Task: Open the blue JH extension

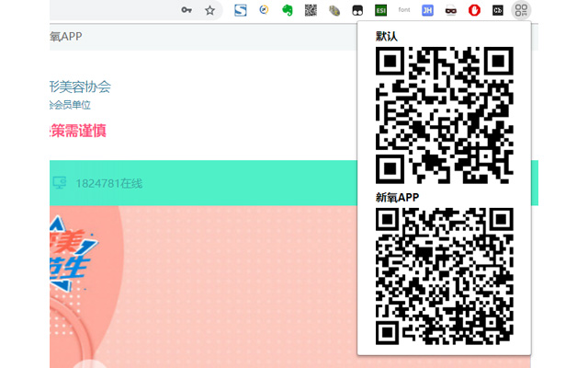Action: [427, 10]
